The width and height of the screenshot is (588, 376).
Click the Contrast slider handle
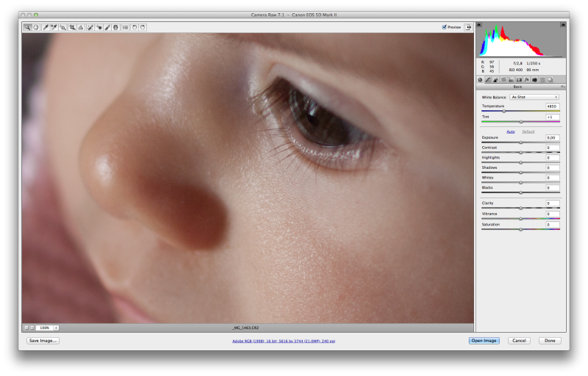[521, 153]
